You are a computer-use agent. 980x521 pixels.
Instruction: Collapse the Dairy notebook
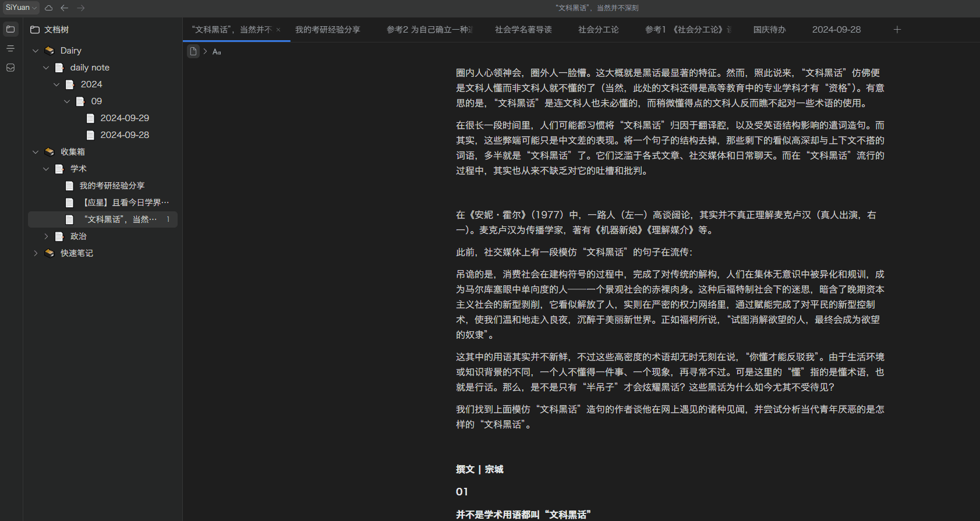coord(36,51)
